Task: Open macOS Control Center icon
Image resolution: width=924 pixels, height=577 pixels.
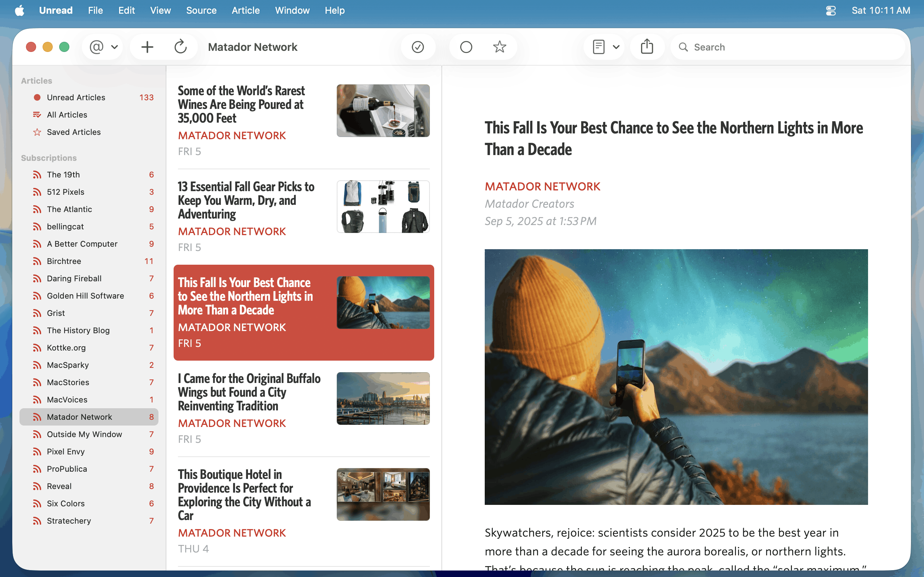Action: (x=831, y=10)
